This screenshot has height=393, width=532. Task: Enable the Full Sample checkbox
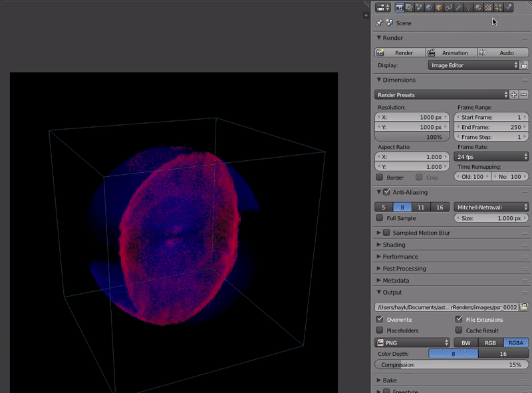(x=380, y=218)
